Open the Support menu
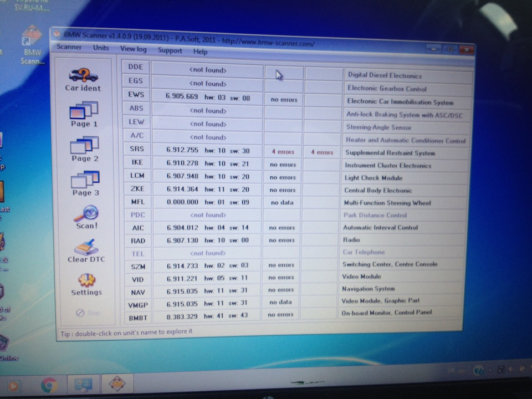532x399 pixels. pos(170,50)
